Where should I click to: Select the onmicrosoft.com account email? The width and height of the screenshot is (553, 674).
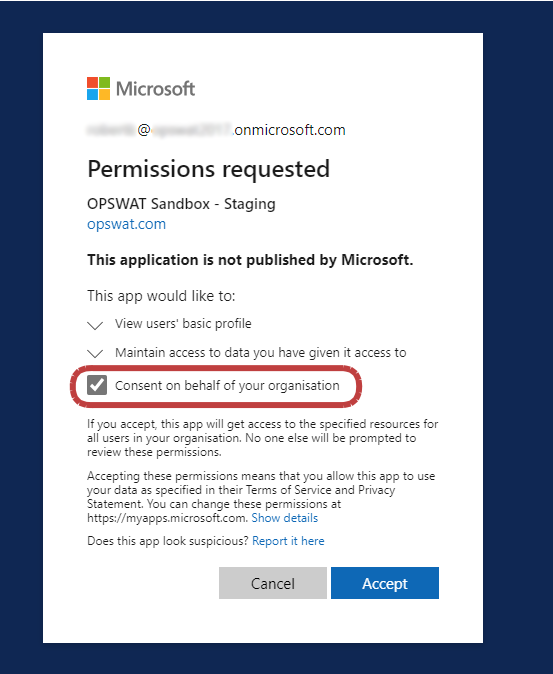(216, 130)
